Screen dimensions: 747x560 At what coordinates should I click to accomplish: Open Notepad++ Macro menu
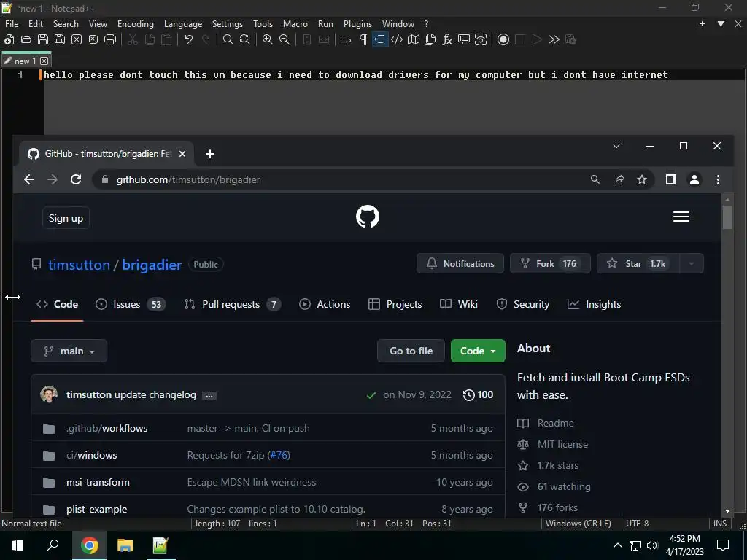tap(295, 24)
